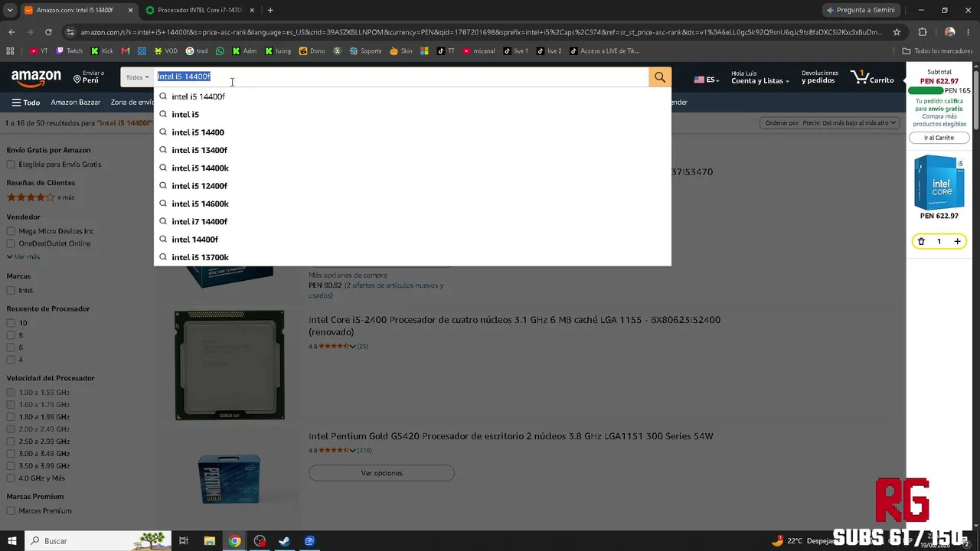Image resolution: width=980 pixels, height=551 pixels.
Task: Click the Pregunta a Gemini button
Action: click(x=861, y=10)
